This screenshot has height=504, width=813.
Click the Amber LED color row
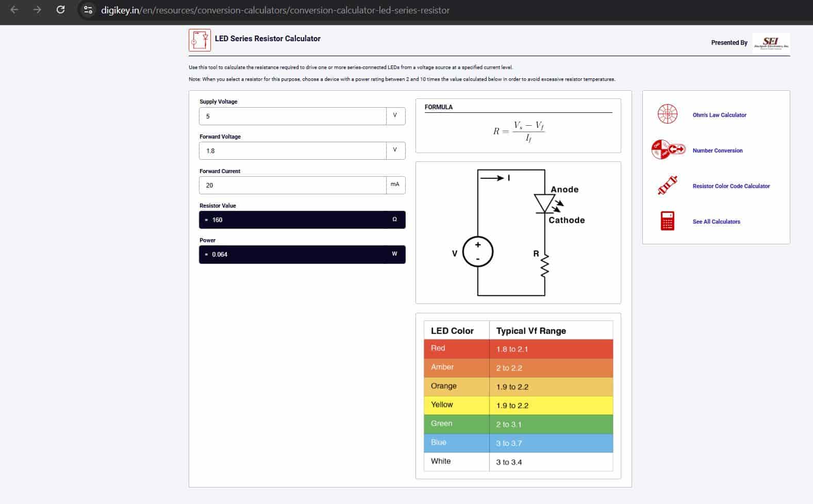click(x=518, y=368)
